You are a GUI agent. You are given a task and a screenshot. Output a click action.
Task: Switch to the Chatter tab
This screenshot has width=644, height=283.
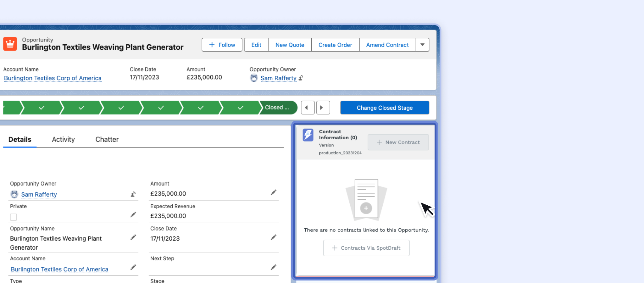107,139
